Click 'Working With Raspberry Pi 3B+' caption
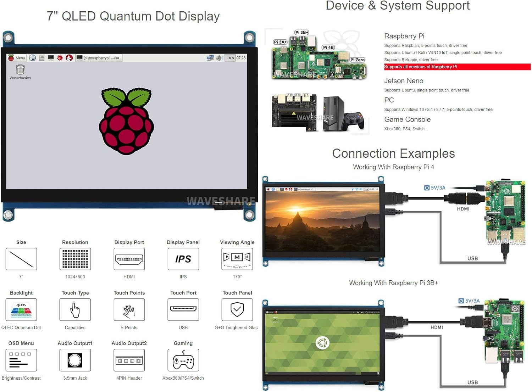The height and width of the screenshot is (392, 532). pyautogui.click(x=393, y=283)
